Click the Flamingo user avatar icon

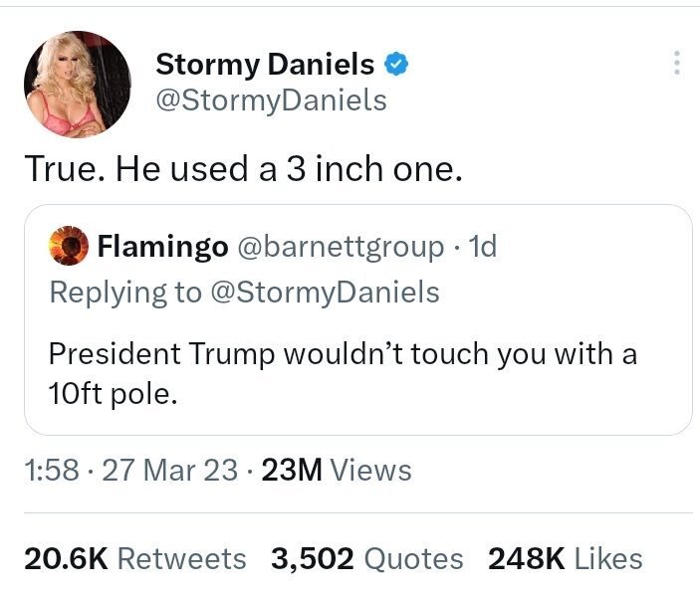click(68, 246)
